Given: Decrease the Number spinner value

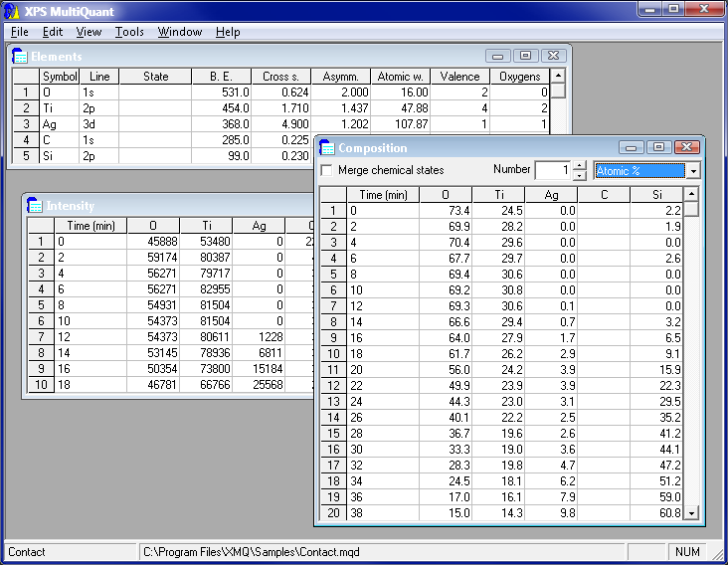Looking at the screenshot, I should pyautogui.click(x=580, y=176).
